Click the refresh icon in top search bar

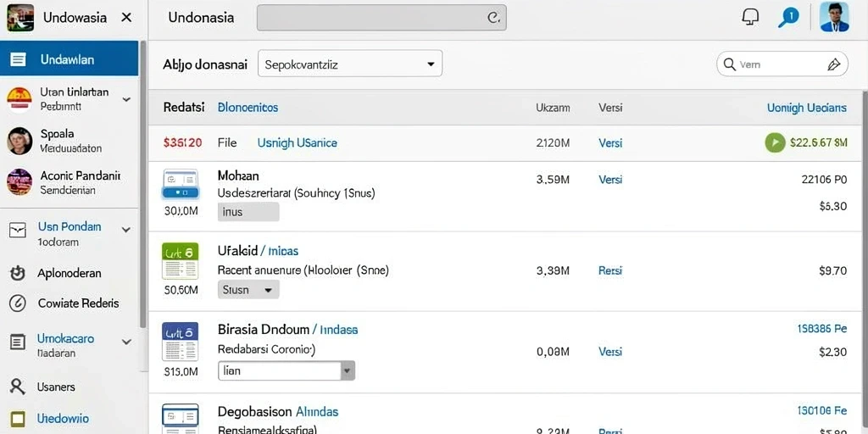tap(493, 18)
